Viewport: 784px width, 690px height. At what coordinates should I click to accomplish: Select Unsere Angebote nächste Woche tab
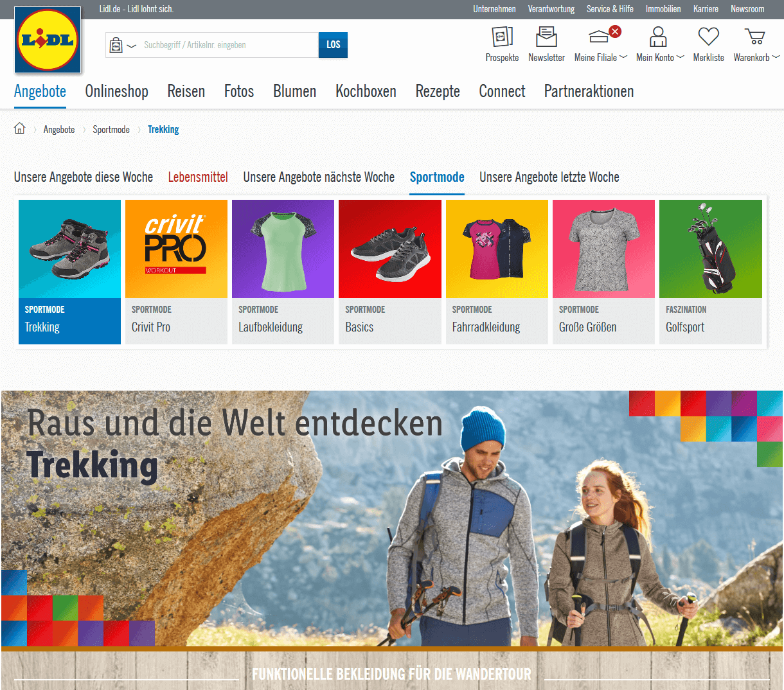click(319, 177)
